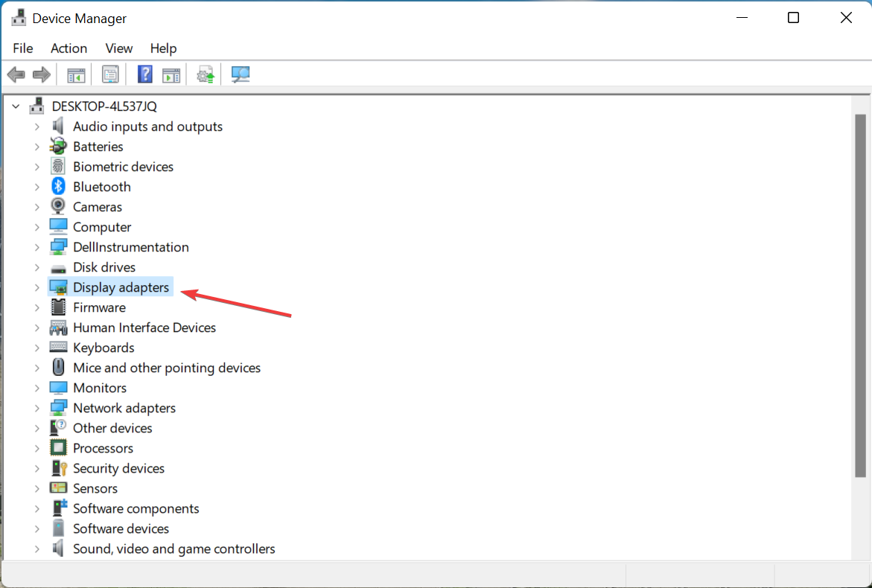Click the blue Help question mark icon
Viewport: 872px width, 588px height.
coord(144,74)
